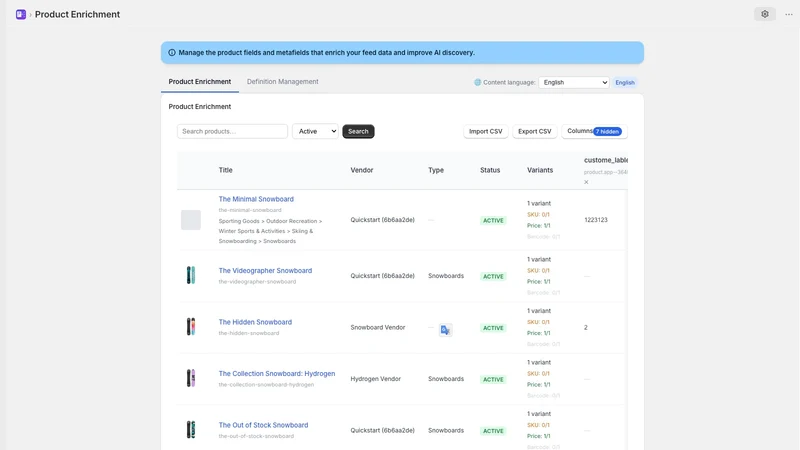Click The Videographer Snowboard thumbnail

tap(191, 276)
